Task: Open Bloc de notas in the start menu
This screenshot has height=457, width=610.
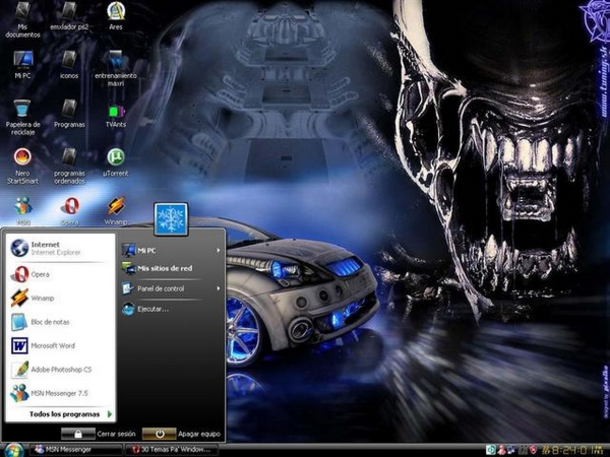Action: click(60, 322)
